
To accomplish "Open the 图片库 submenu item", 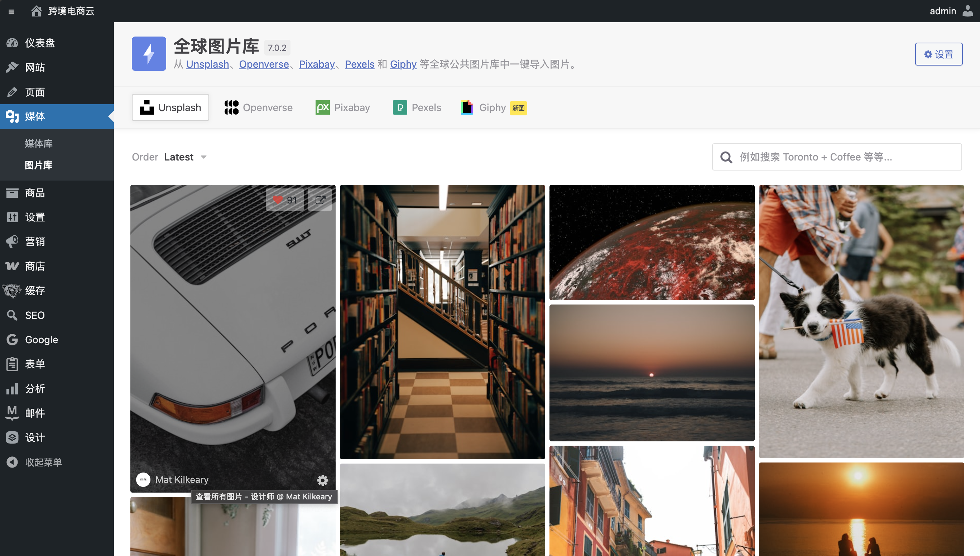I will 39,166.
